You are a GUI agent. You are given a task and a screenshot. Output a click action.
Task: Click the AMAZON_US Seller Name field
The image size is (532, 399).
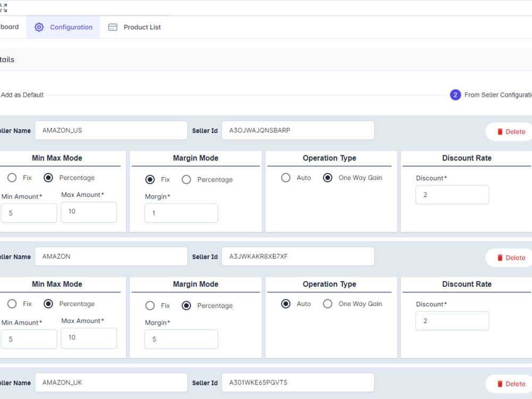coord(111,130)
